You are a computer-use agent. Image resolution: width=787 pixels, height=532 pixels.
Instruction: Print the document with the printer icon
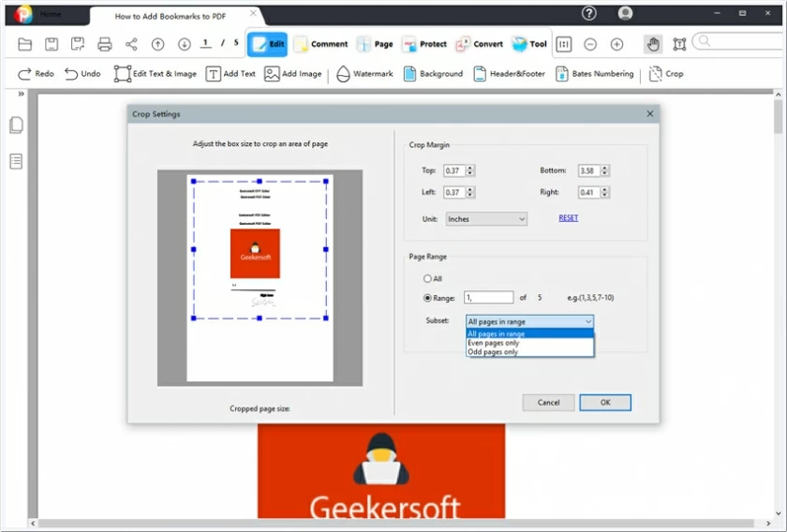(x=104, y=44)
